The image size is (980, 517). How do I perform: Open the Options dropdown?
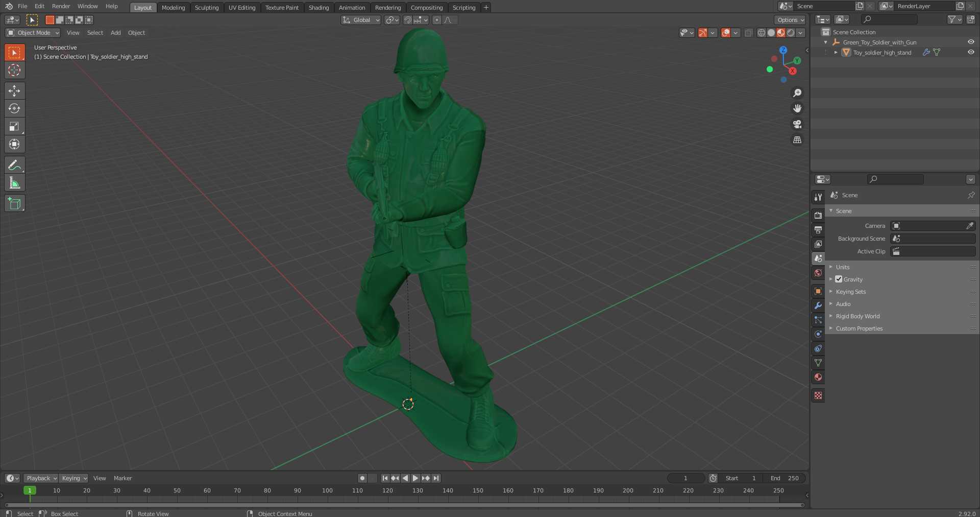790,20
